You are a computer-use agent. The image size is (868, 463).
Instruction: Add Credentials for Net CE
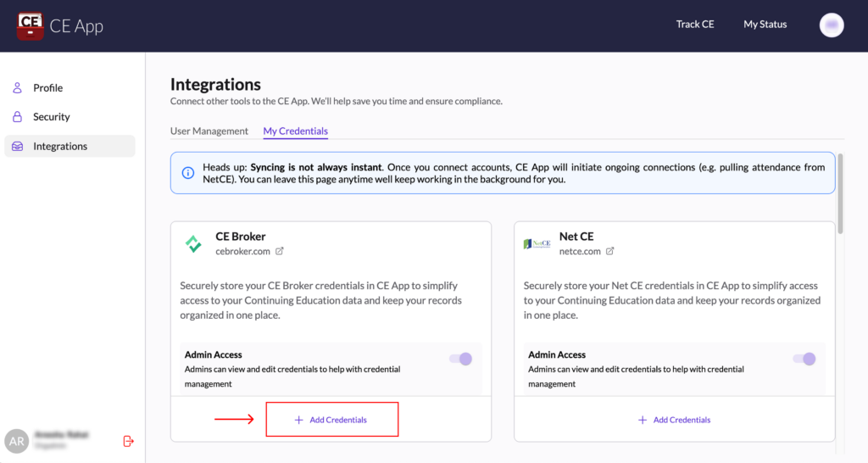pos(675,420)
